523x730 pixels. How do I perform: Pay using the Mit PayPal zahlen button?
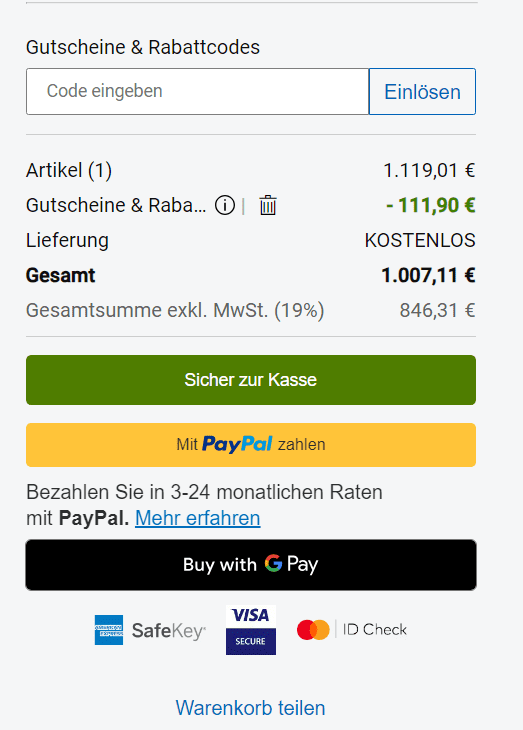pyautogui.click(x=251, y=445)
